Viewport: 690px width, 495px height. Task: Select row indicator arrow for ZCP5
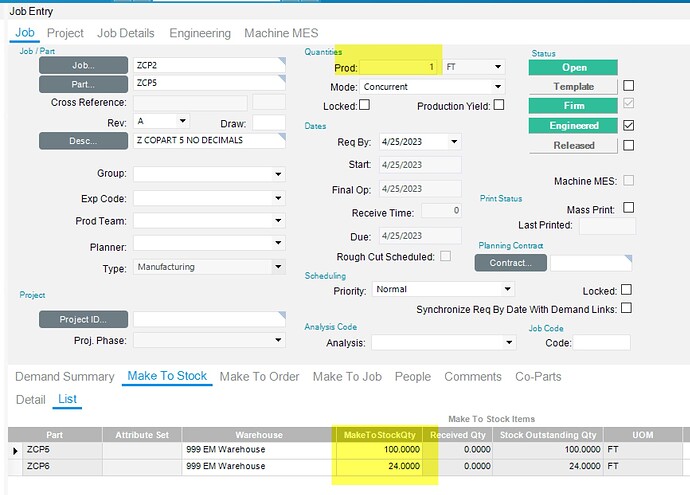pyautogui.click(x=15, y=451)
